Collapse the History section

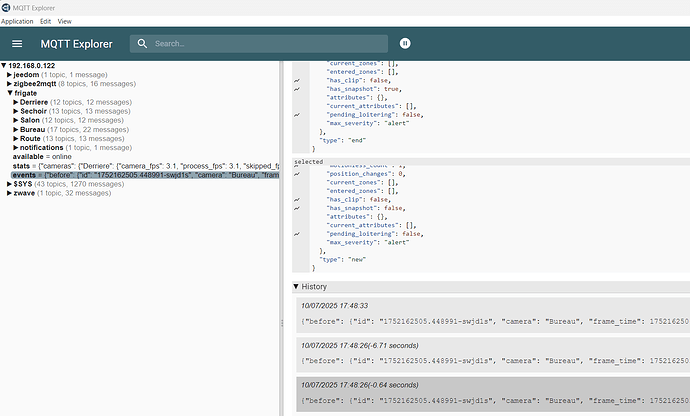(296, 287)
